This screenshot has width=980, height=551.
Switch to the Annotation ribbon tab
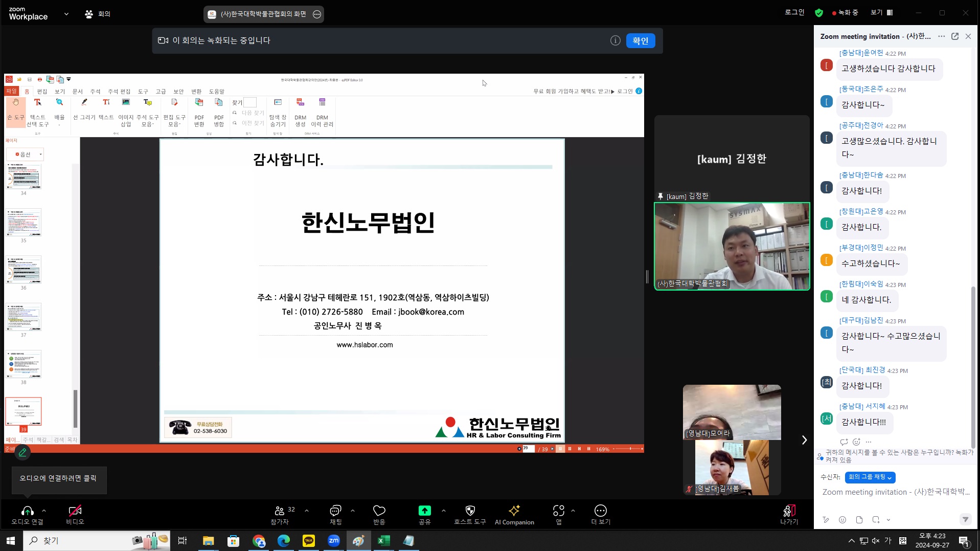click(x=95, y=91)
